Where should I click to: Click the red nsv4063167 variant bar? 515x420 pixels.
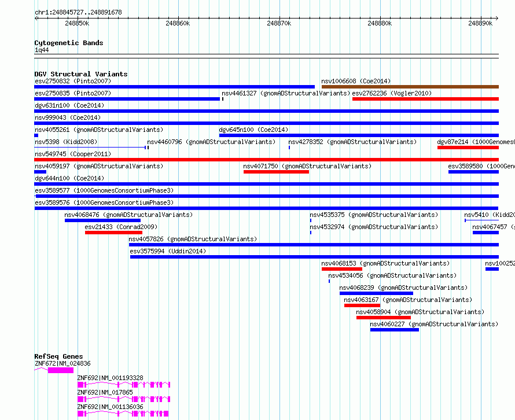click(x=362, y=305)
